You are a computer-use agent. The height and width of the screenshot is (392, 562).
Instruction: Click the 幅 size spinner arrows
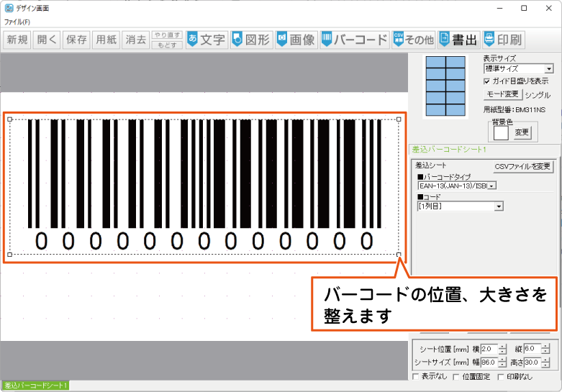(x=502, y=363)
